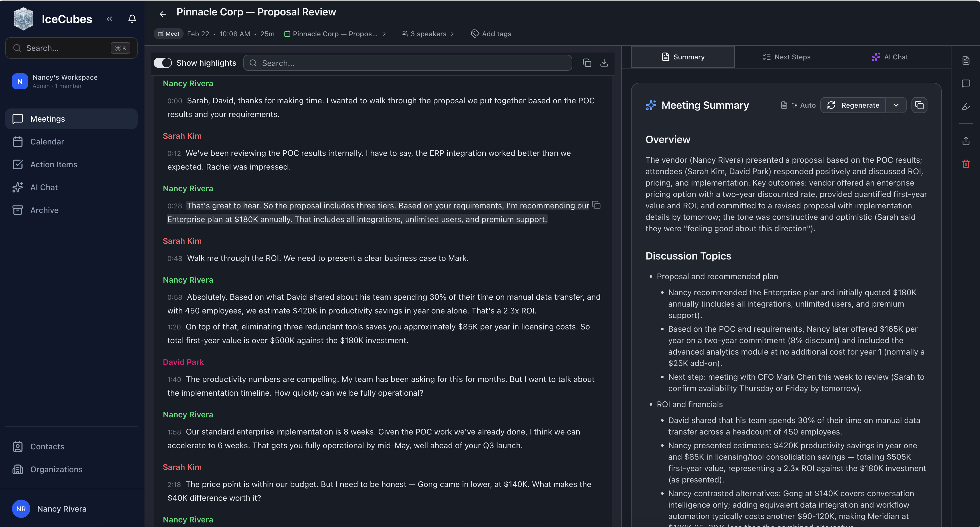Go back using the arrow icon
Screen dimensions: 980x527
coord(162,15)
